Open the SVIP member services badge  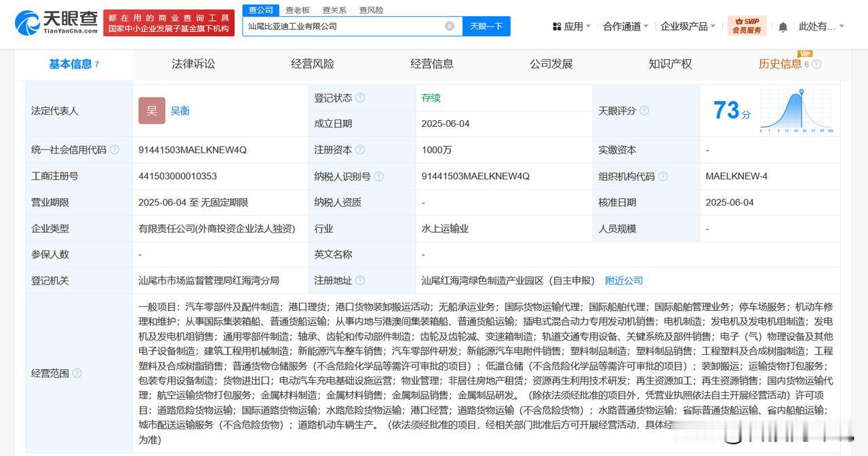tap(747, 26)
